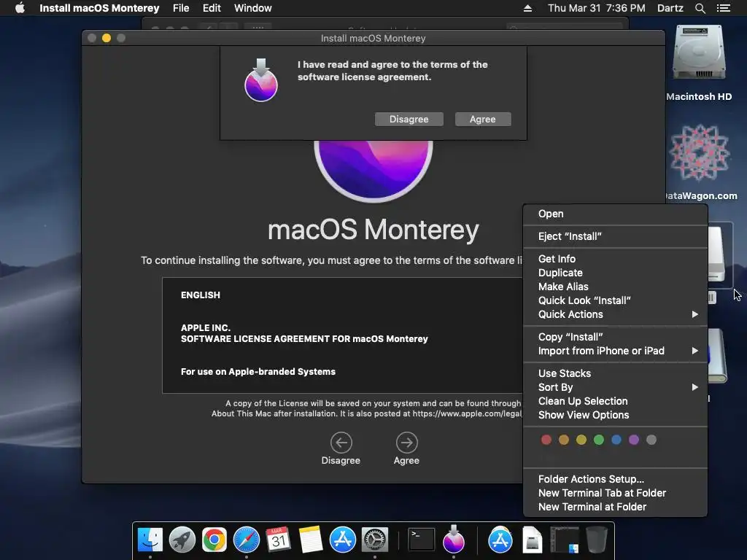Apply the green tag color
The width and height of the screenshot is (747, 560).
tap(599, 440)
